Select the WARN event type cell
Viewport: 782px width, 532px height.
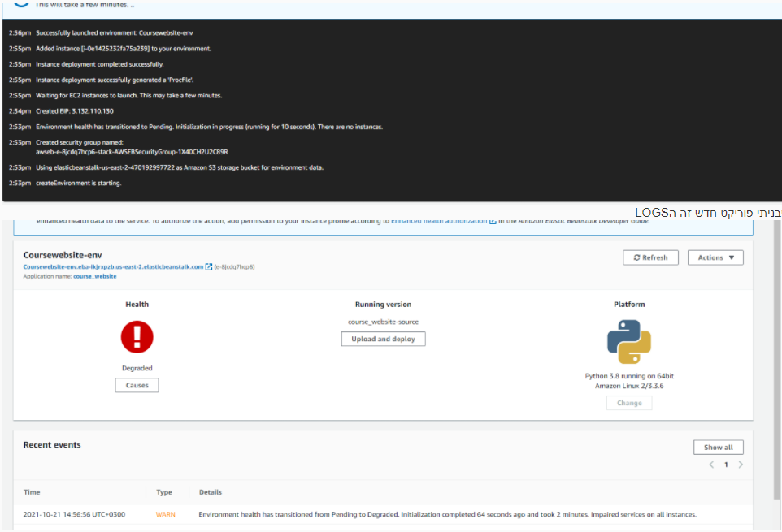(166, 515)
